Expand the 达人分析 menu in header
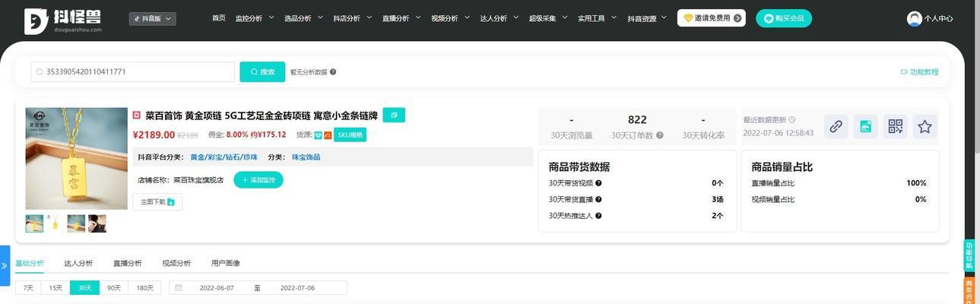This screenshot has width=980, height=304. 500,18
